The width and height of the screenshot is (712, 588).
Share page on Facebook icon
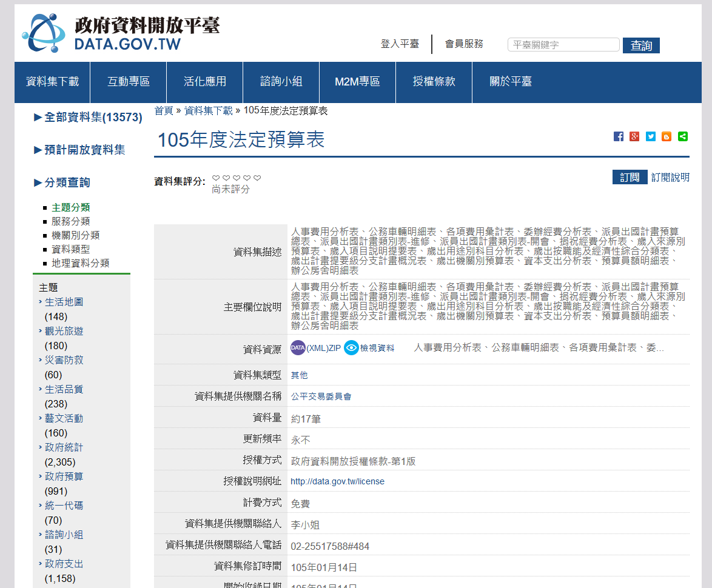tap(619, 136)
